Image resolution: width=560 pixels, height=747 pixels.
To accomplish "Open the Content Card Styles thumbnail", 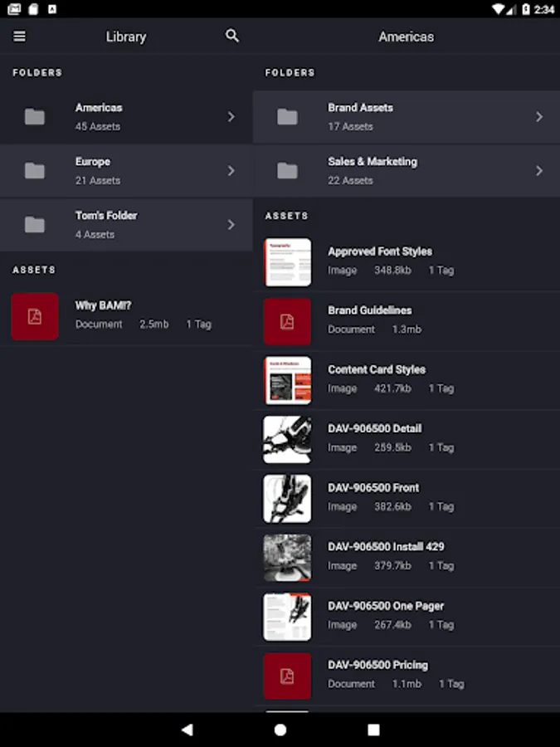I will click(287, 381).
